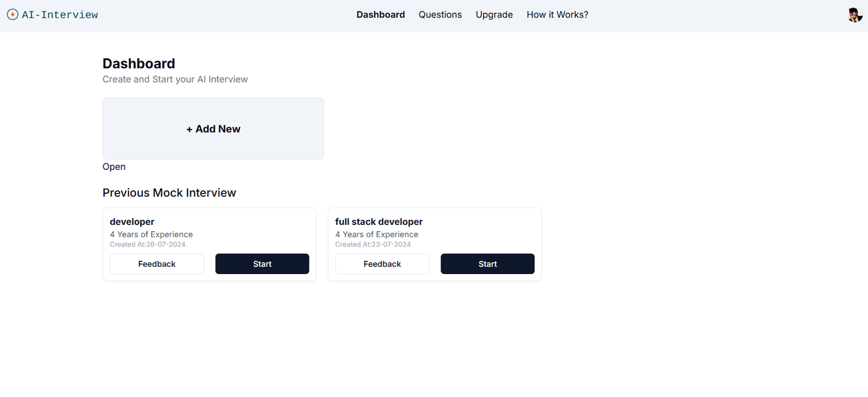868x397 pixels.
Task: Click the Open text below Add New
Action: 114,167
